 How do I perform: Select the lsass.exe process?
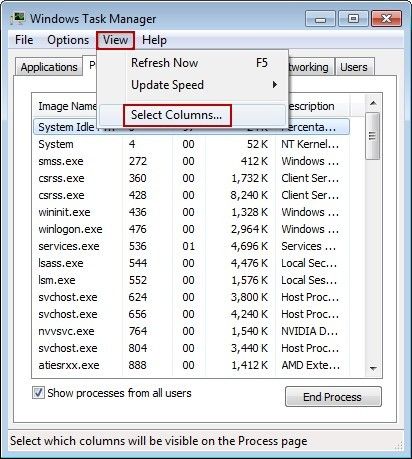pos(191,263)
